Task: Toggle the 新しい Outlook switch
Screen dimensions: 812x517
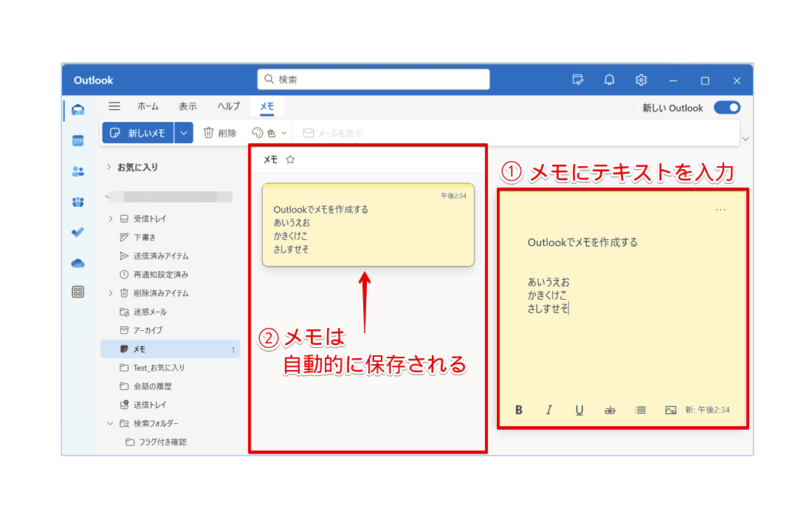Action: point(727,108)
